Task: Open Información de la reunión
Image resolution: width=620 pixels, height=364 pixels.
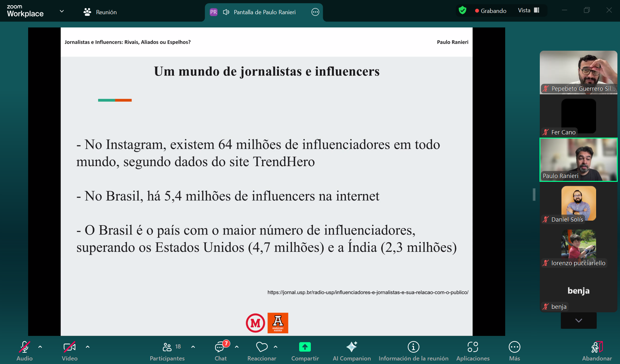Action: tap(413, 351)
